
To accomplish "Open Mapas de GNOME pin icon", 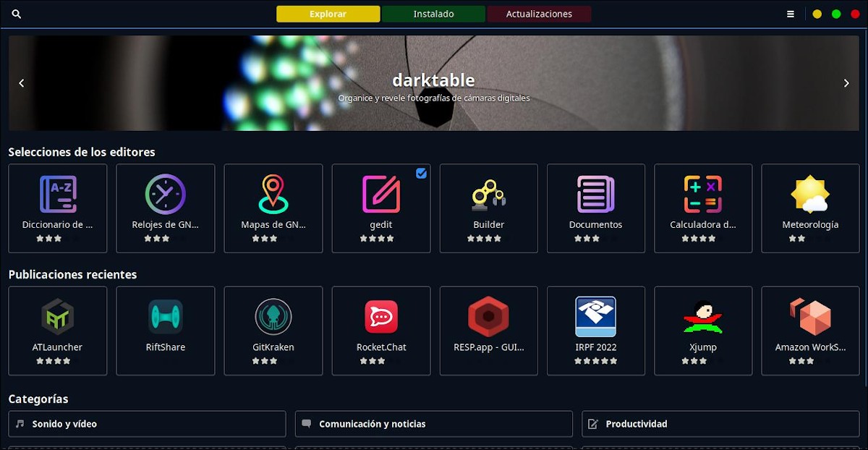I will 273,194.
